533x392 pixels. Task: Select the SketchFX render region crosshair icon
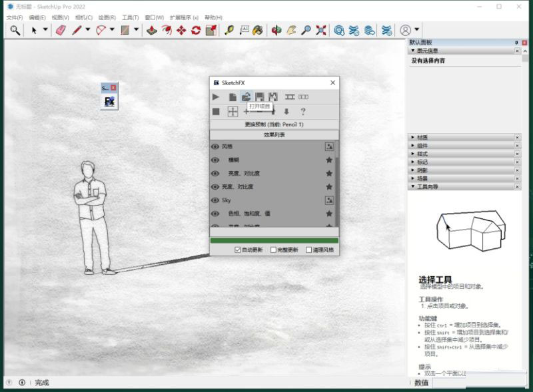pyautogui.click(x=233, y=111)
